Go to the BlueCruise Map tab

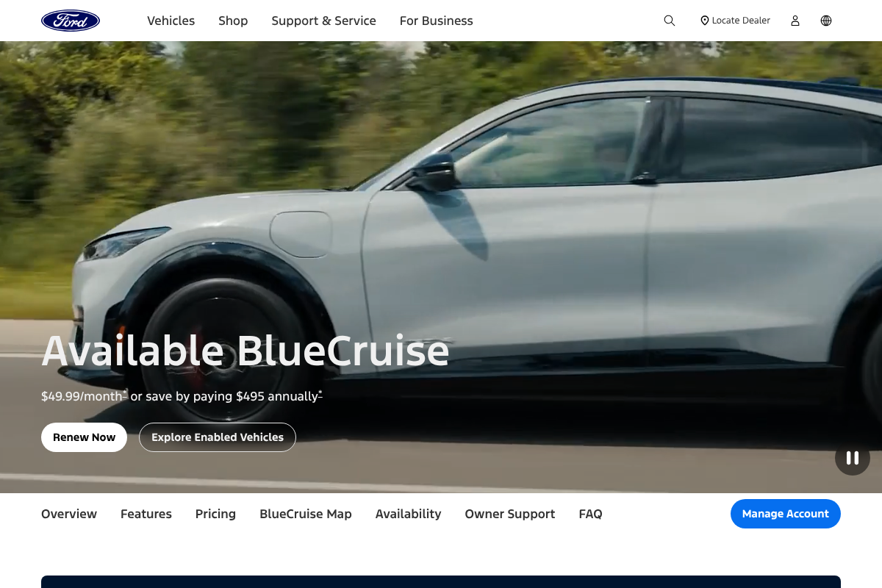[x=306, y=514]
